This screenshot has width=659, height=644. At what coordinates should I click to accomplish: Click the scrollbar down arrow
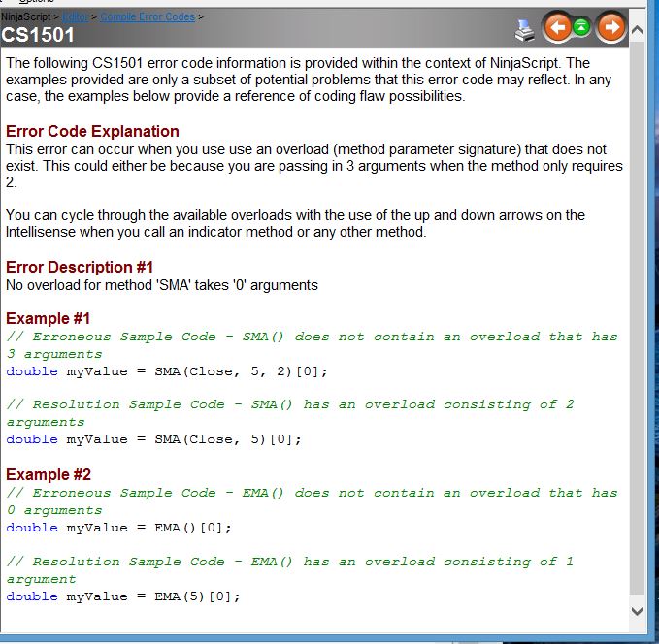637,611
